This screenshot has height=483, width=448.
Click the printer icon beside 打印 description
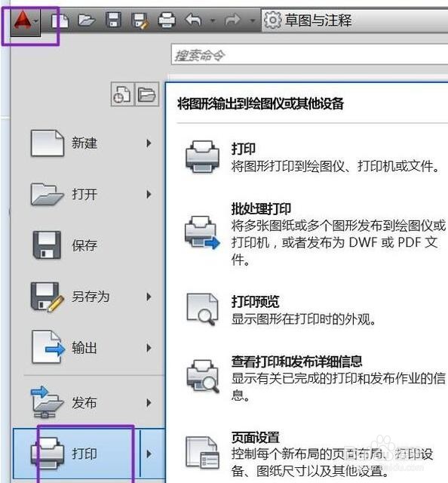click(202, 156)
